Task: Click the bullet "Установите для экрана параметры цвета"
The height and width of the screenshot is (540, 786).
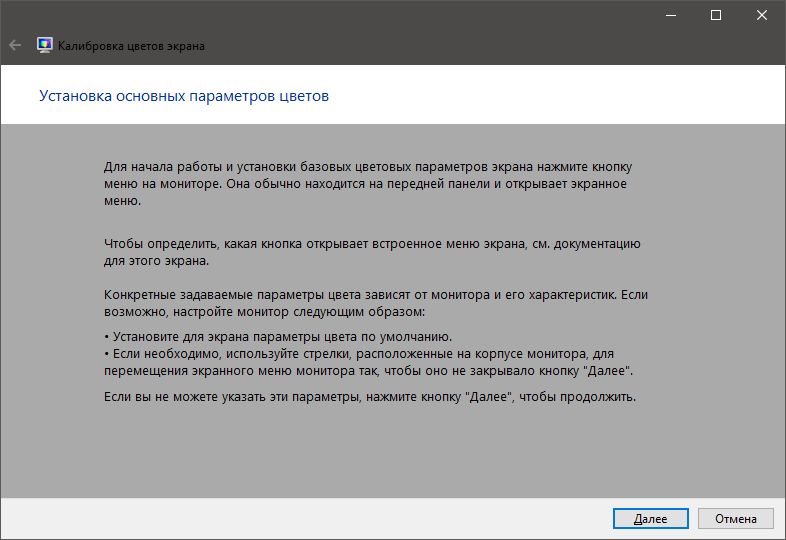Action: point(282,335)
